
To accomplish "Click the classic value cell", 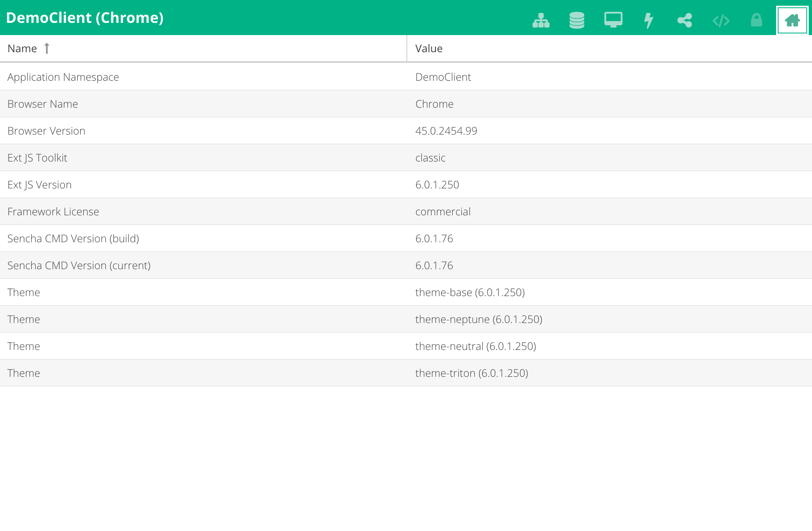I will coord(610,157).
